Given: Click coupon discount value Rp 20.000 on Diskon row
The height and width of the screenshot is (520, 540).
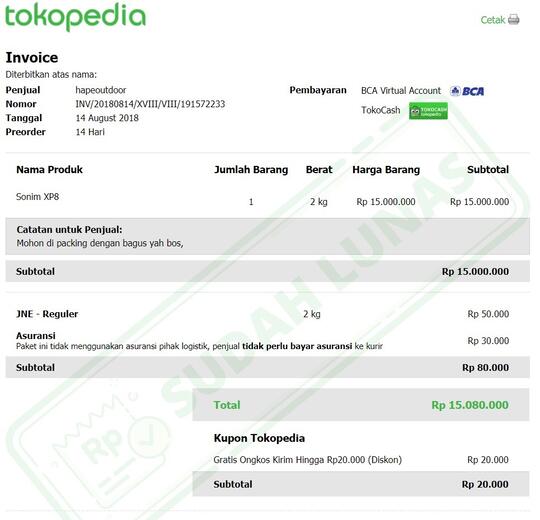Looking at the screenshot, I should (488, 460).
